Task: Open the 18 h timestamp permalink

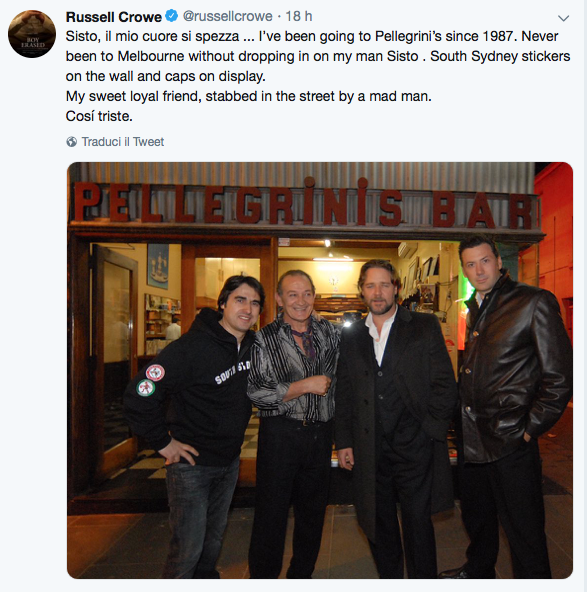Action: coord(299,16)
